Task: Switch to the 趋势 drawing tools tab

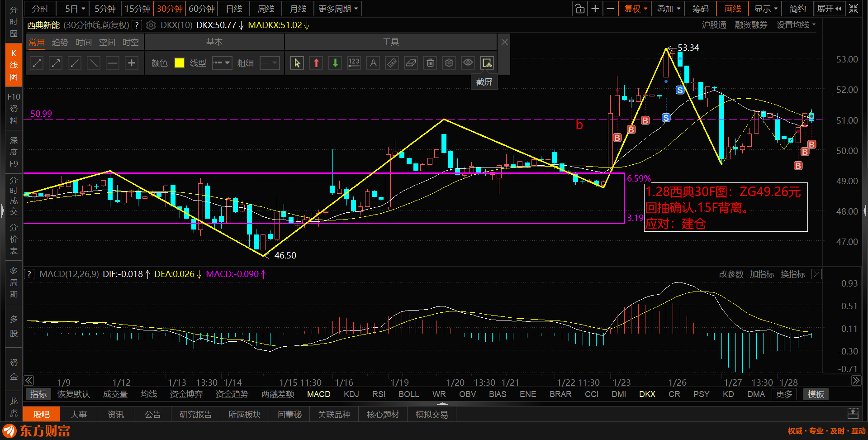Action: (60, 42)
